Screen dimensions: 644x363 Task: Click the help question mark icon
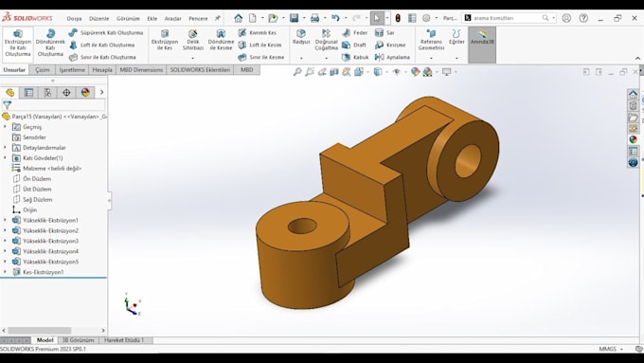tap(583, 18)
